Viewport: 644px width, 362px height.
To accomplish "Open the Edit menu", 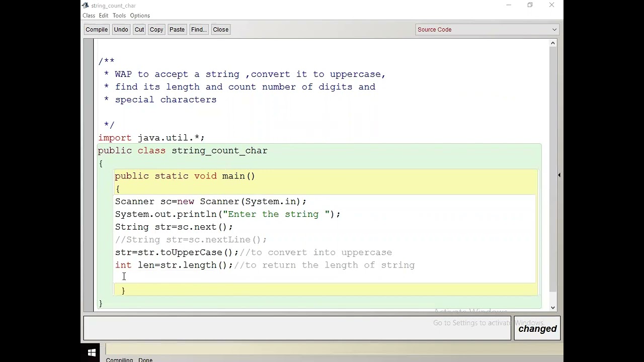I will coord(104,16).
